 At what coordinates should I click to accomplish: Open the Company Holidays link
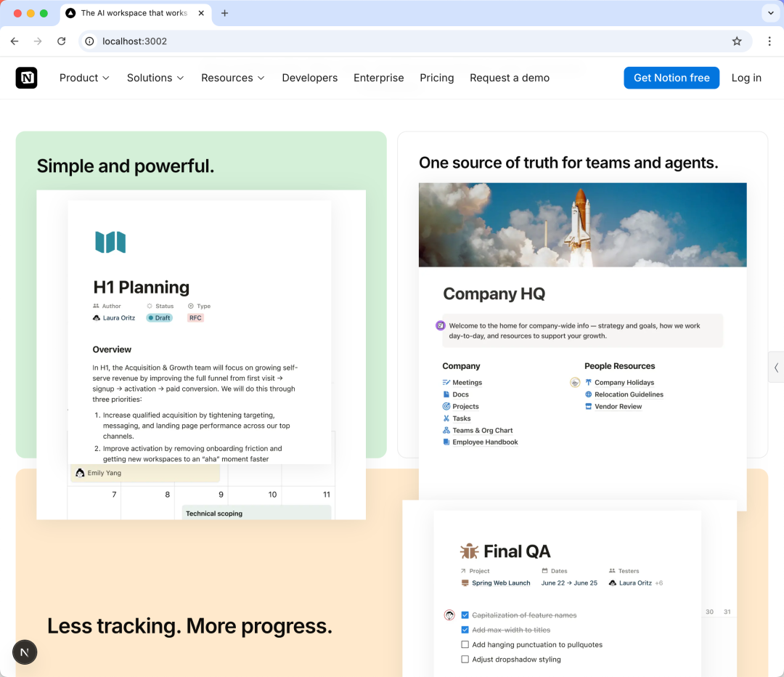(x=624, y=382)
